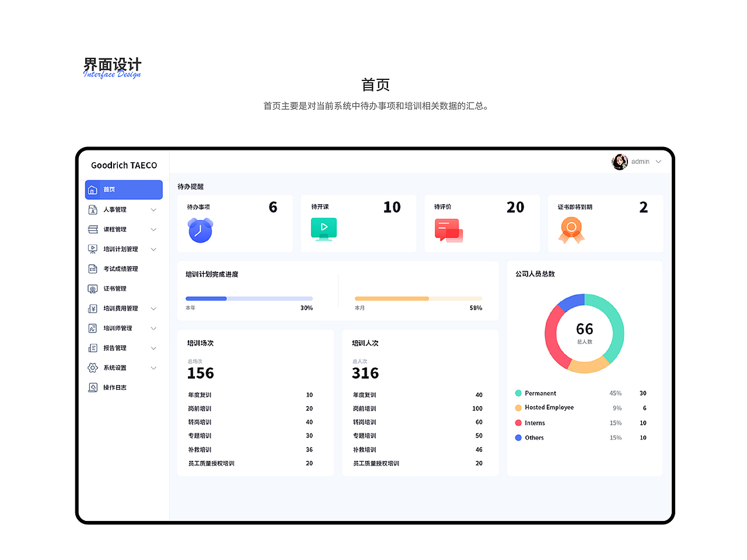The width and height of the screenshot is (747, 560).
Task: Click the 58% monthly progress value
Action: point(476,308)
